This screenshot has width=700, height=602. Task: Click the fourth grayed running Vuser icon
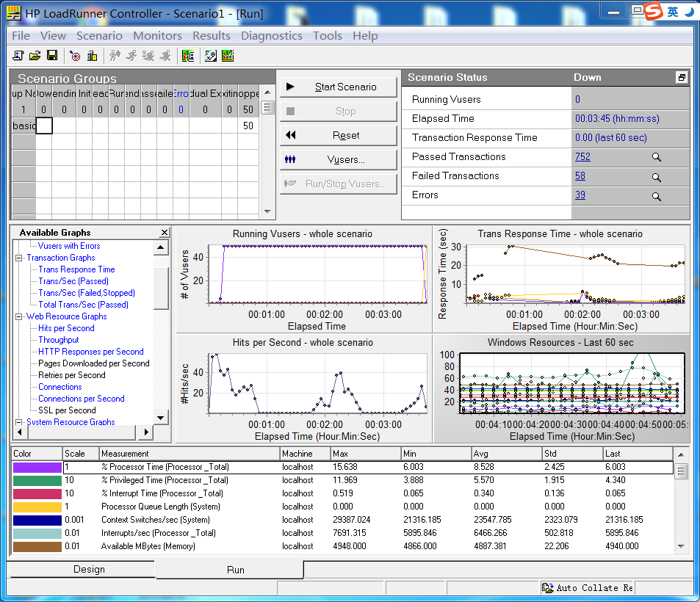pyautogui.click(x=165, y=56)
